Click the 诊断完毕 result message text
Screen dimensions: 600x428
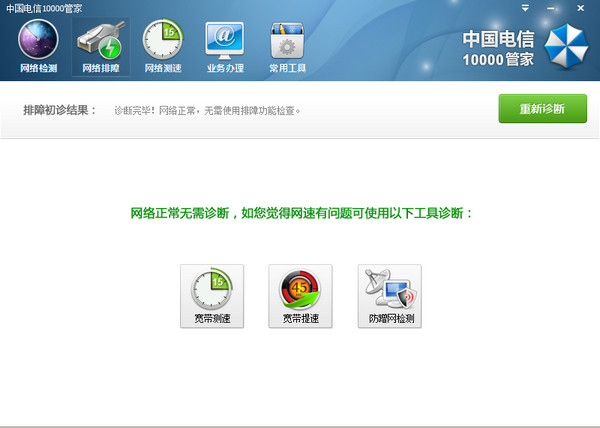pos(207,111)
